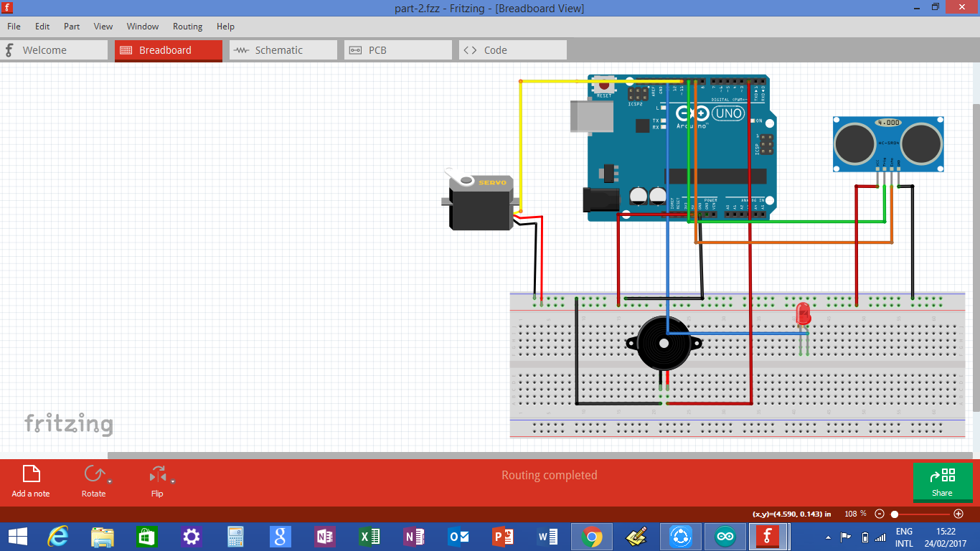Screen dimensions: 980x551
Task: Switch to PCB view using its icon
Action: [x=356, y=50]
